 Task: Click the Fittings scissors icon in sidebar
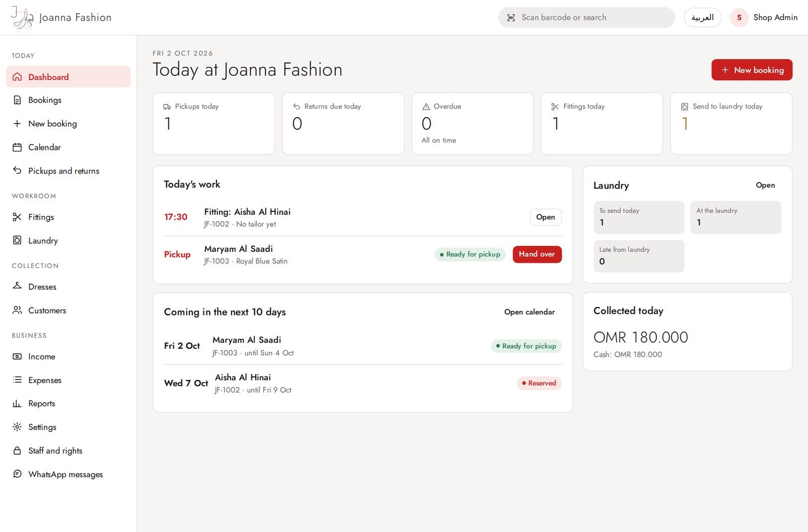(17, 217)
